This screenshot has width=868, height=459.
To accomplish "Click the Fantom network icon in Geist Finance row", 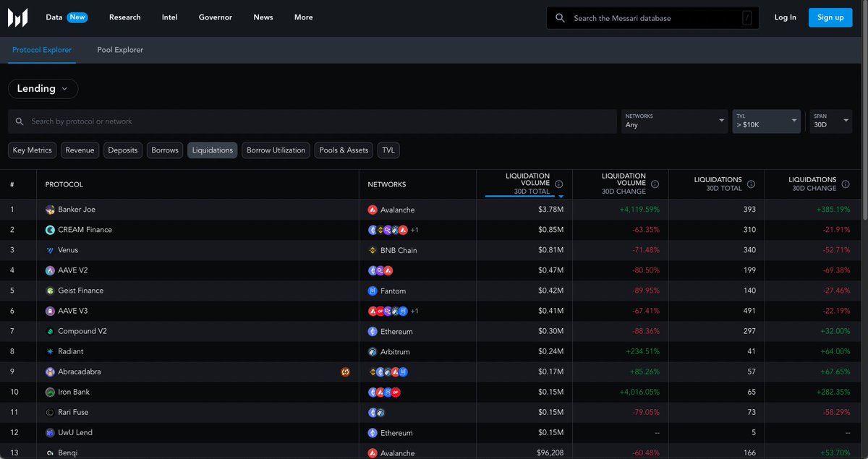I will point(373,291).
